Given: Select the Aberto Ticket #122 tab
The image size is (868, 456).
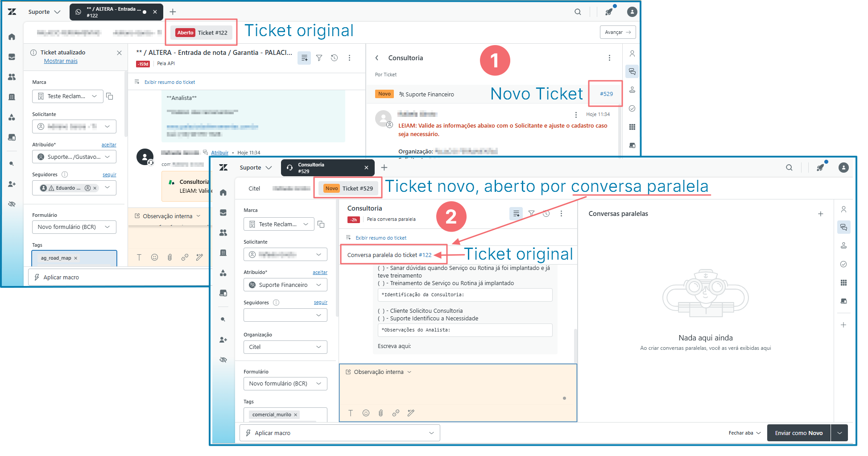Looking at the screenshot, I should click(x=202, y=33).
